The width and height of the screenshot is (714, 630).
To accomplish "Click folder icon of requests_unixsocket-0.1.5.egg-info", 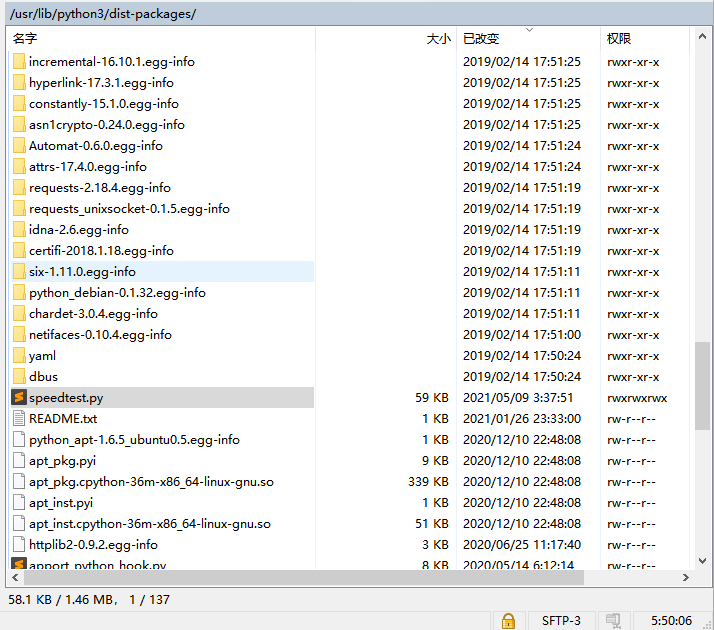I will click(x=19, y=208).
